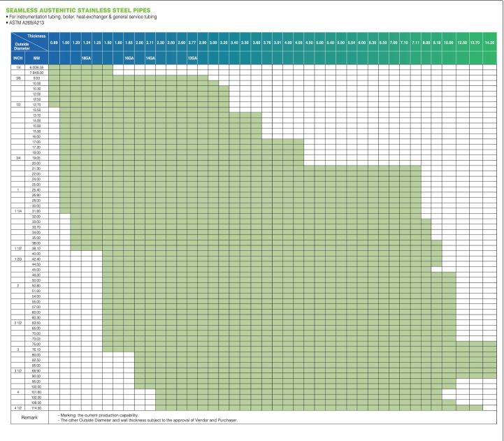Select the 76.10 mm diameter row
Viewport: 504px width, 441px height.
37,349
